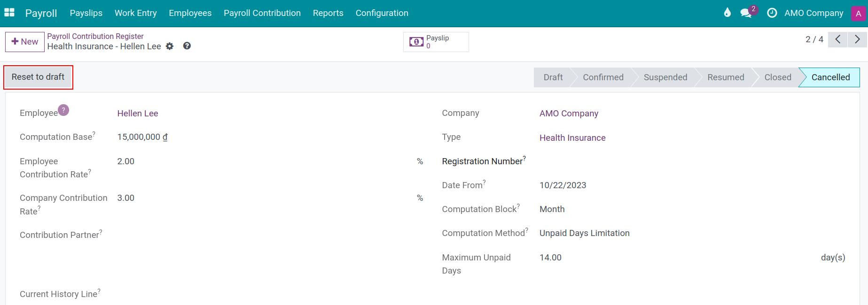This screenshot has width=868, height=305.
Task: Click the gear actions icon beside record title
Action: coord(170,46)
